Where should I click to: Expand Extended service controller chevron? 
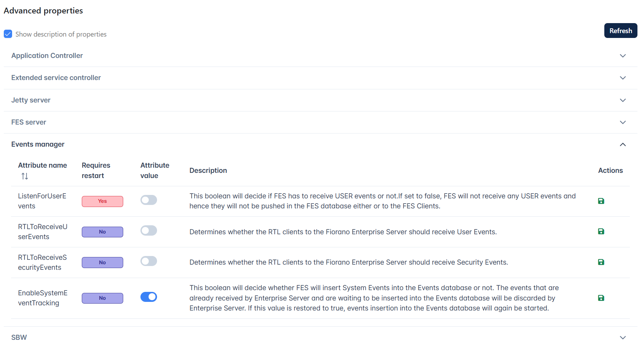click(623, 78)
